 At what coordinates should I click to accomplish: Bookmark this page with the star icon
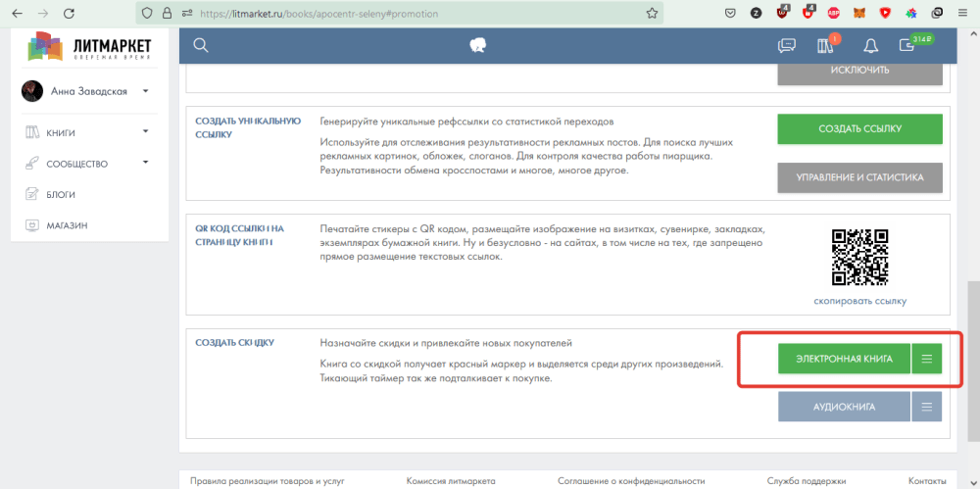(x=652, y=14)
